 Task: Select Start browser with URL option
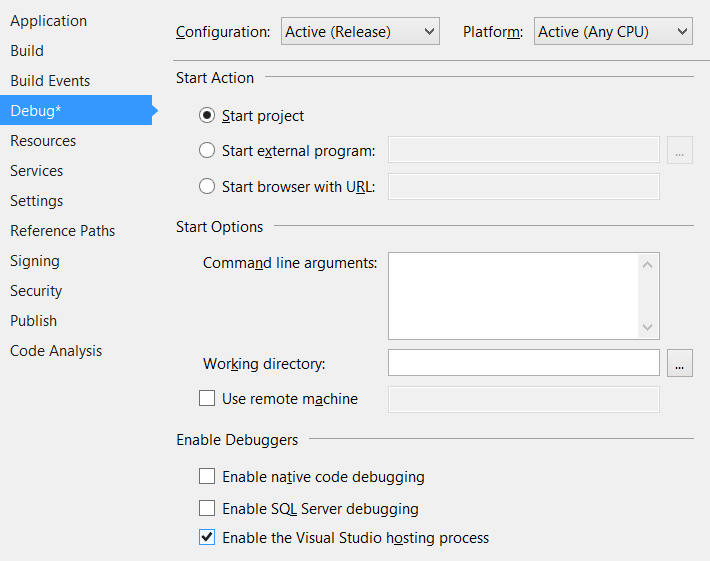click(207, 186)
